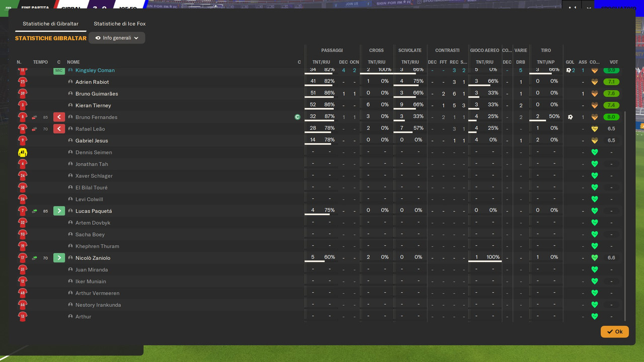Click the red substituted-off arrow for Bruno Fernandes
This screenshot has width=644, height=362.
point(59,117)
